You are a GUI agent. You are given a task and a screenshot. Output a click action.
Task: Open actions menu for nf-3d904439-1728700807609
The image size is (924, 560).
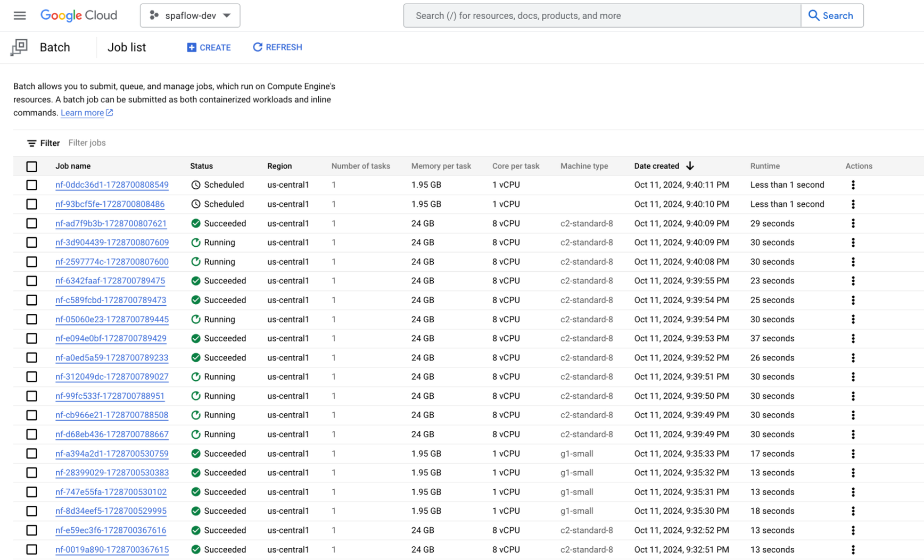tap(853, 243)
